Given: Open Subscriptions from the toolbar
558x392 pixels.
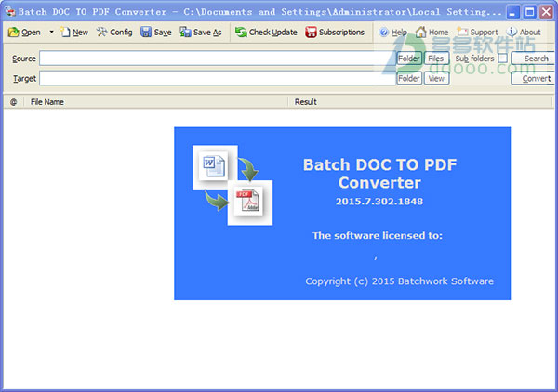Looking at the screenshot, I should pos(335,32).
